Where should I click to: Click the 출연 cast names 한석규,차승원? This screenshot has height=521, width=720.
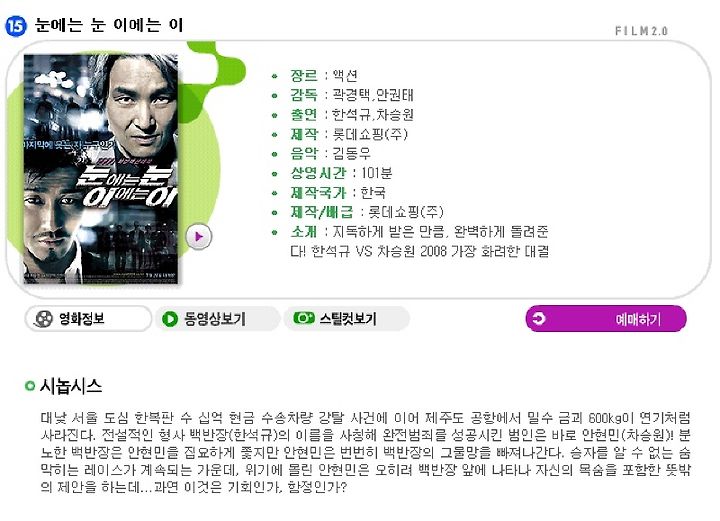(x=372, y=114)
